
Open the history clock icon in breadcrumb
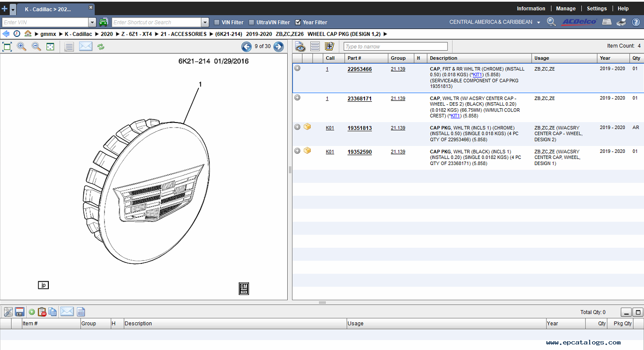click(17, 34)
